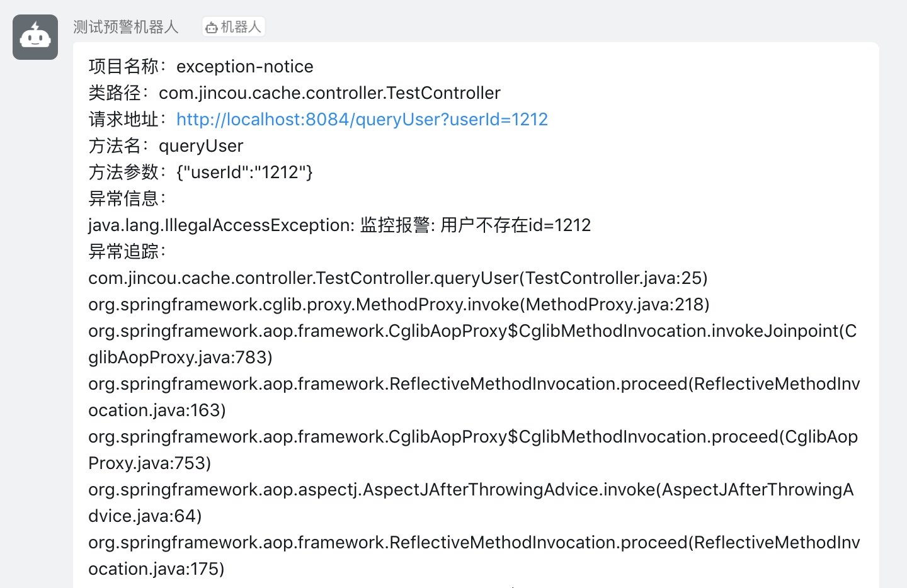Click the 项目名称 exception-notice line
The height and width of the screenshot is (588, 907).
pos(201,67)
